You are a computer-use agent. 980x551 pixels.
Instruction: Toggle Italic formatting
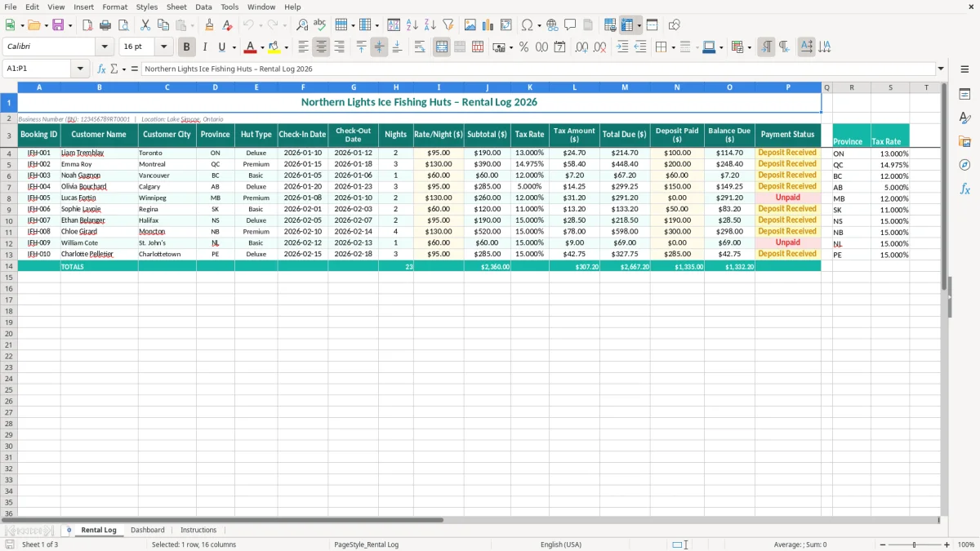point(205,47)
